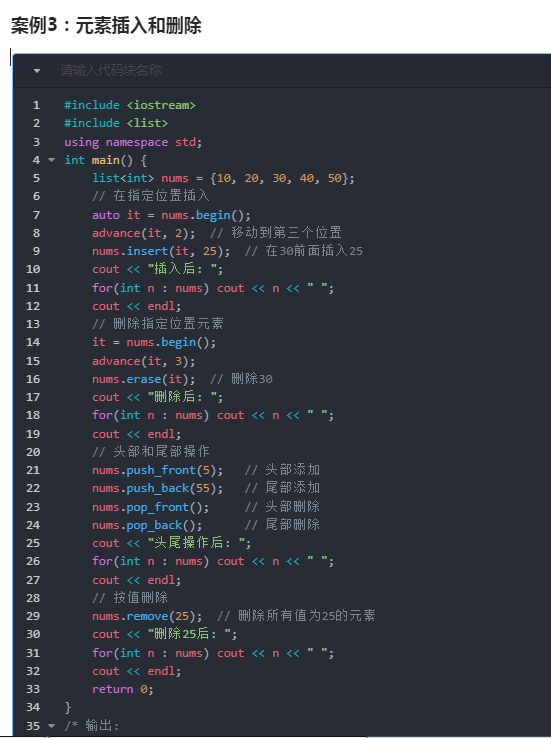Click comment '// 删除指定位置元素'
The width and height of the screenshot is (551, 738).
158,324
